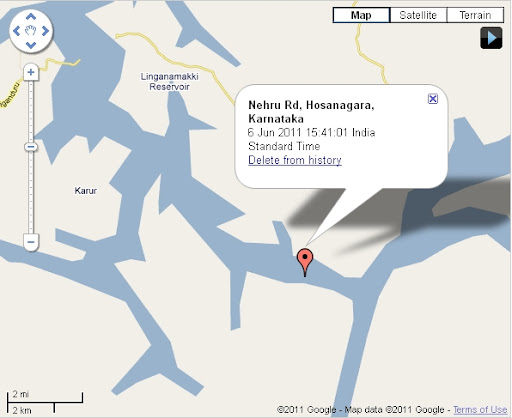Switch to the Map view

(361, 15)
